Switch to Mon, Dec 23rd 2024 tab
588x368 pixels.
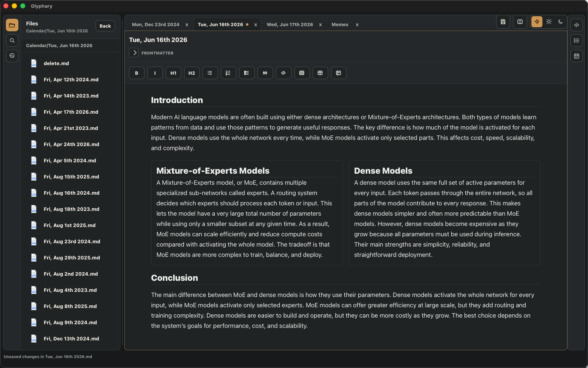coord(155,25)
